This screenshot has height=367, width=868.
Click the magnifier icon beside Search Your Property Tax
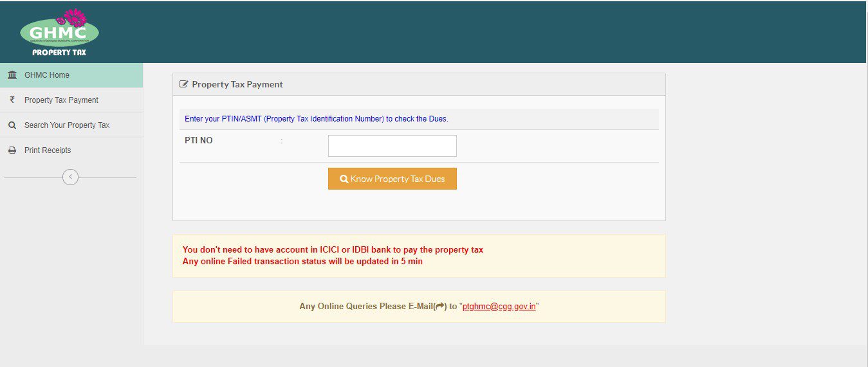[12, 125]
